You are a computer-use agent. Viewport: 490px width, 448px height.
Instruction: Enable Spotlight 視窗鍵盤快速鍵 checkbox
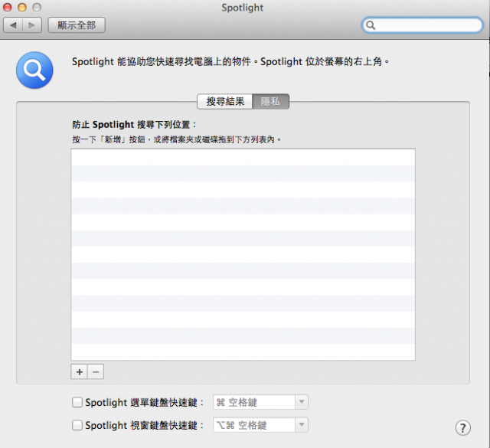[77, 425]
